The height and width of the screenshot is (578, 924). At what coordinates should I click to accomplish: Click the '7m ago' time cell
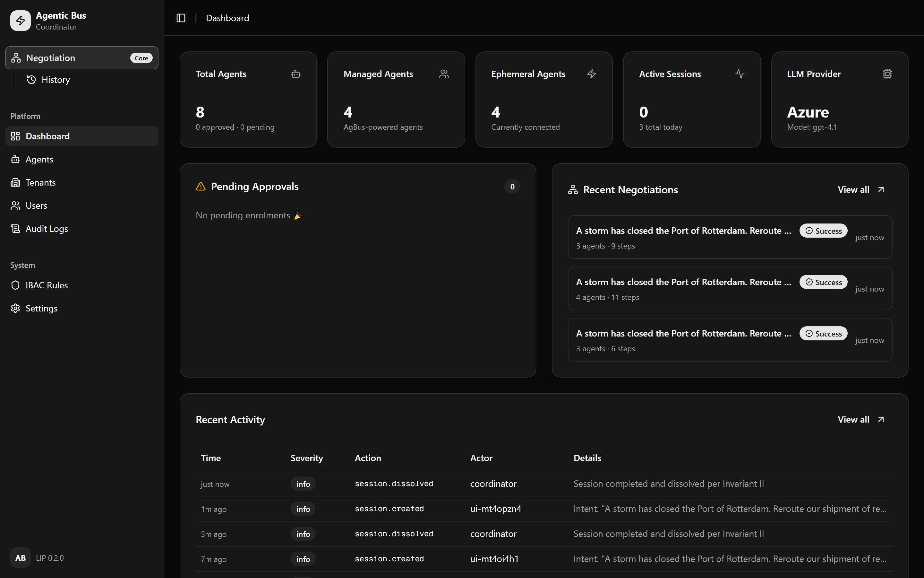click(213, 559)
